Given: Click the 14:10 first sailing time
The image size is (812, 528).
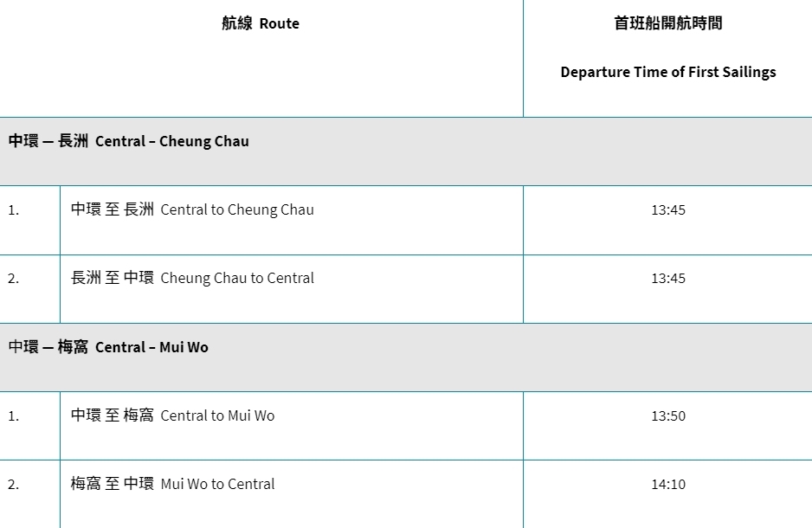Looking at the screenshot, I should coord(667,484).
